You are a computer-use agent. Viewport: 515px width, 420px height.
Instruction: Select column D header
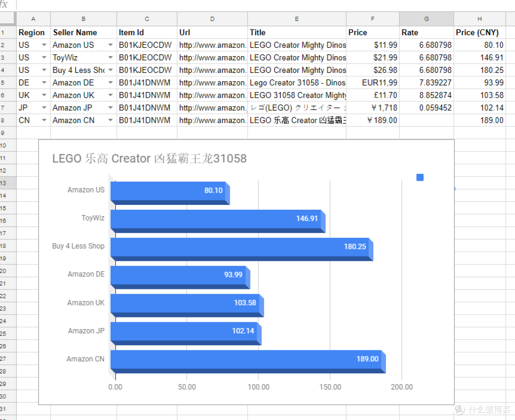pos(213,19)
